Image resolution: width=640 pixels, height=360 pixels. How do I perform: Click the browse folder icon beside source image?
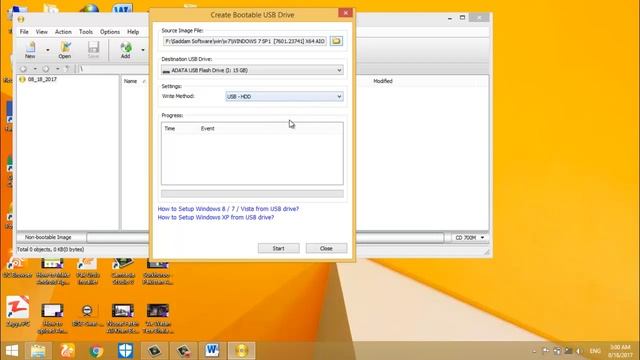pos(336,41)
